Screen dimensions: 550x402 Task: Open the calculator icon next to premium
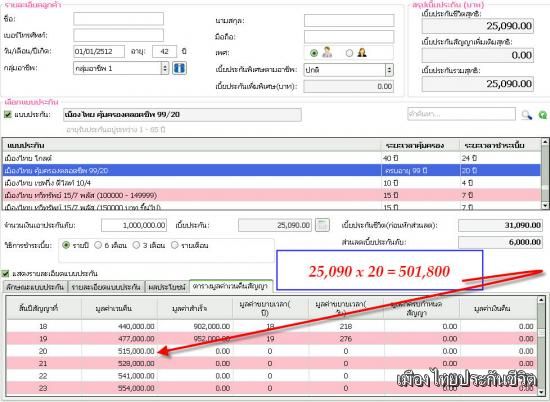(x=322, y=225)
